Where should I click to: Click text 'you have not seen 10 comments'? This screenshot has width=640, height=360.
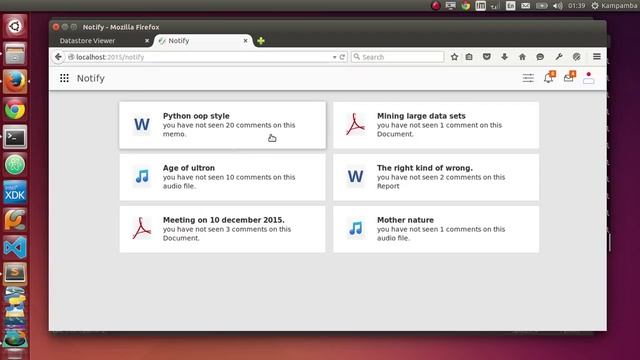217,177
